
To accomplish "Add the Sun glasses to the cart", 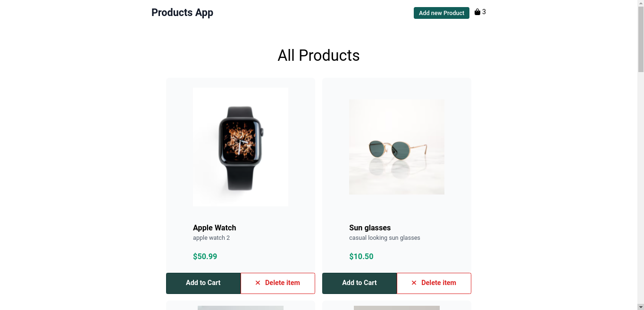I will coord(359,283).
